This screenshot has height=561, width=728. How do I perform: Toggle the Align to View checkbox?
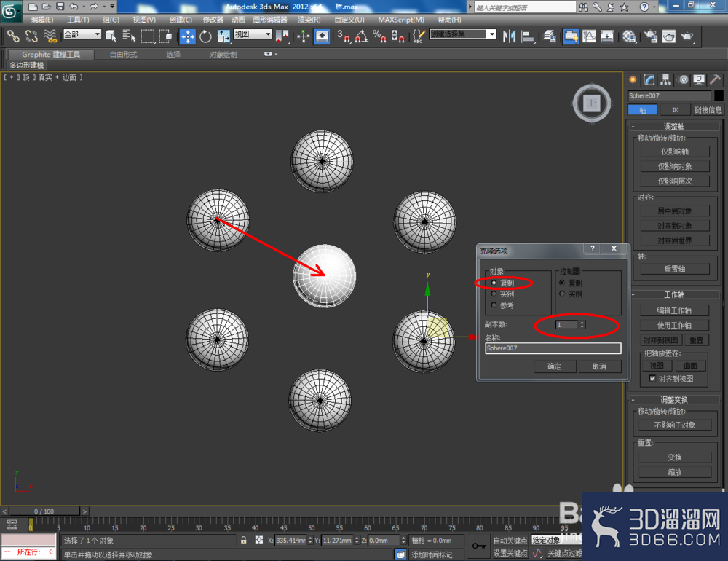tap(652, 378)
